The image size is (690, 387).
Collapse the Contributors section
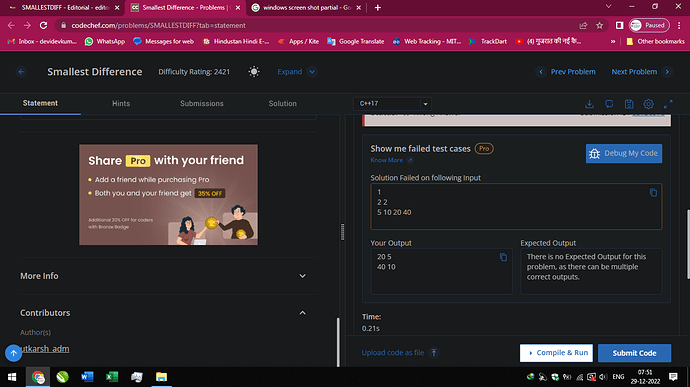click(x=168, y=313)
